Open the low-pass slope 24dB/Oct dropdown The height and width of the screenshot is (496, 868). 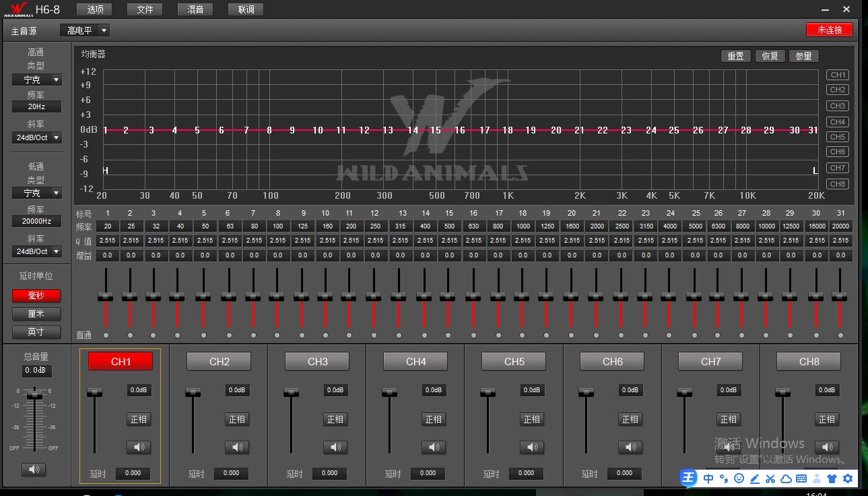coord(37,251)
